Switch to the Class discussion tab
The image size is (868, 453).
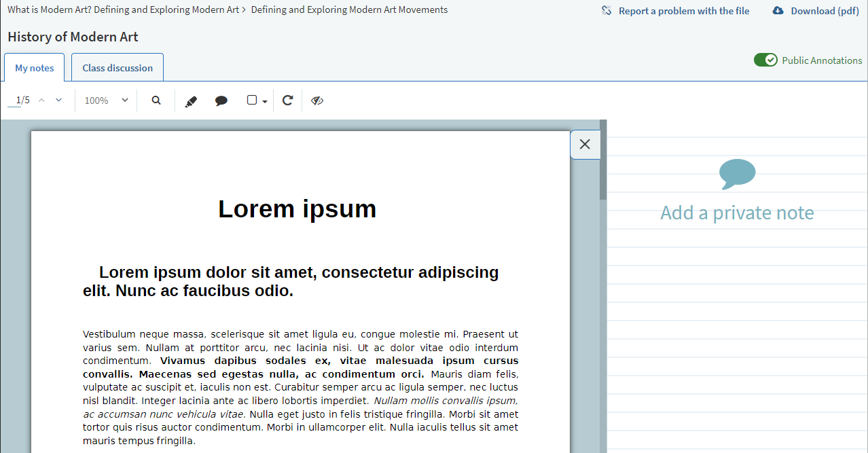click(x=117, y=68)
